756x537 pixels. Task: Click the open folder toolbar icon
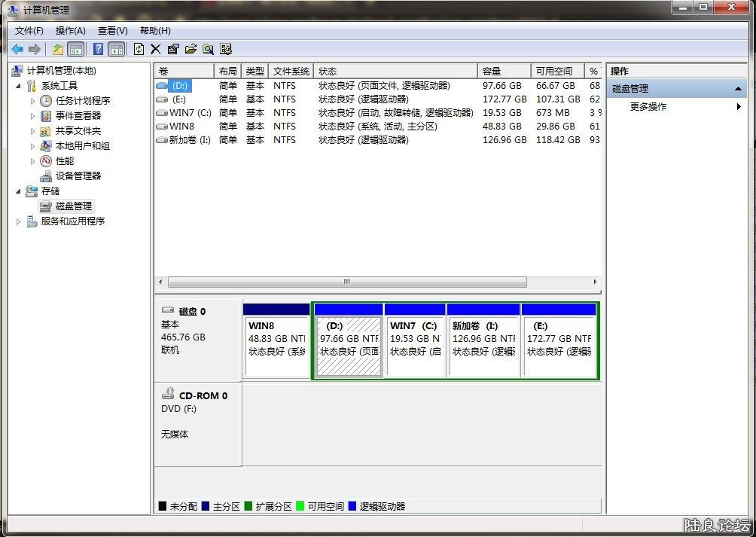click(191, 49)
